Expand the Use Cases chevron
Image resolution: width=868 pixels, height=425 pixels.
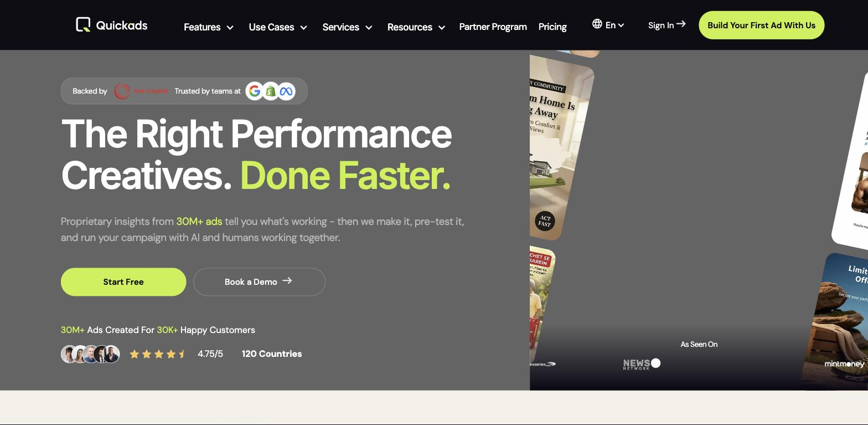pos(303,27)
